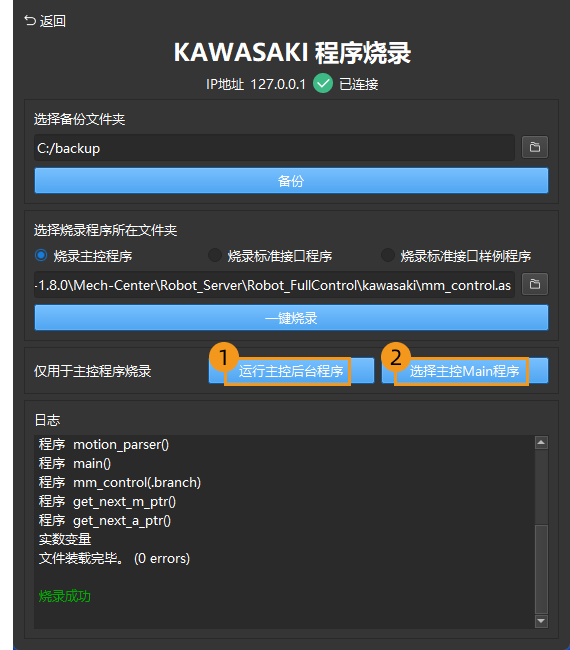Screen dimensions: 570x650
Task: Start flashing with 一键烧录 button
Action: (x=291, y=318)
